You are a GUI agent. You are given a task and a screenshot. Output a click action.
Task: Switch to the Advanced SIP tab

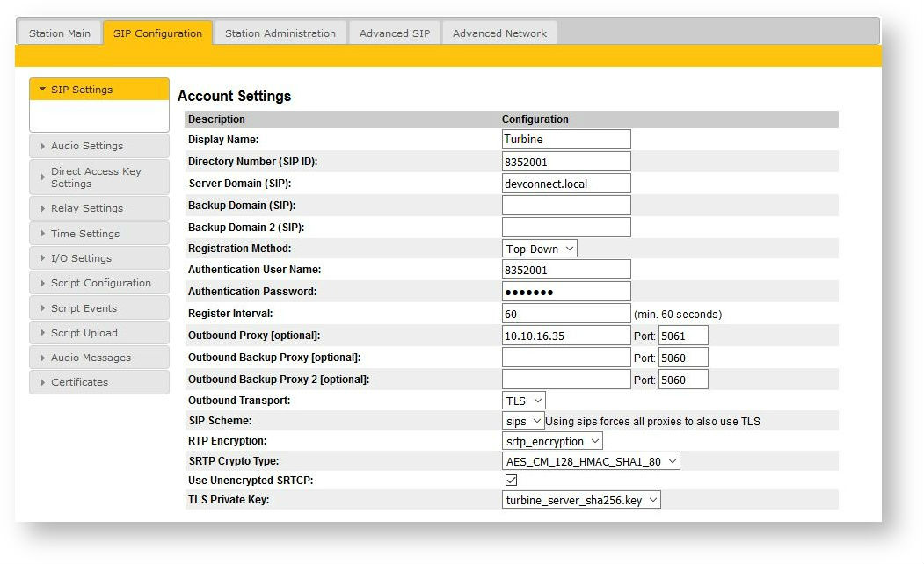pos(394,33)
